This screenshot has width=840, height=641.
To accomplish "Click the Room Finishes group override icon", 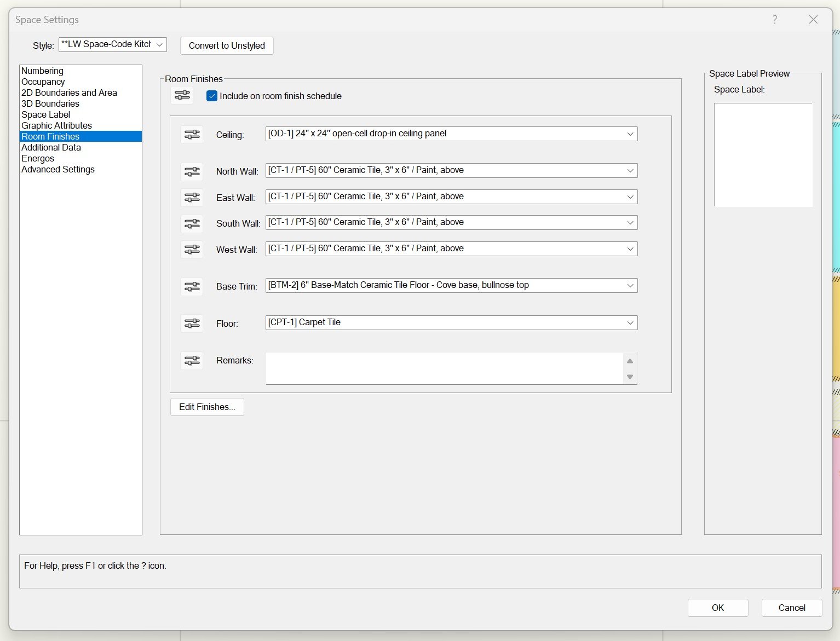I will [x=181, y=95].
